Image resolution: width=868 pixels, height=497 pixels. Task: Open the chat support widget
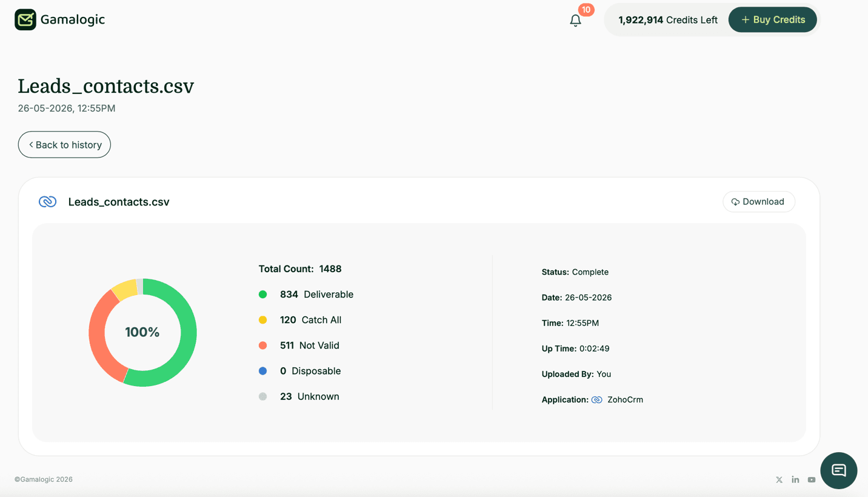(x=839, y=470)
